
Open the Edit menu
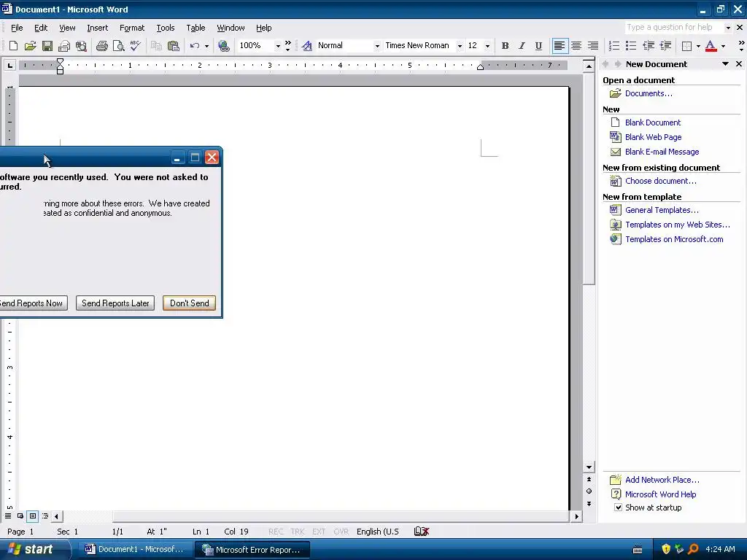(x=41, y=28)
